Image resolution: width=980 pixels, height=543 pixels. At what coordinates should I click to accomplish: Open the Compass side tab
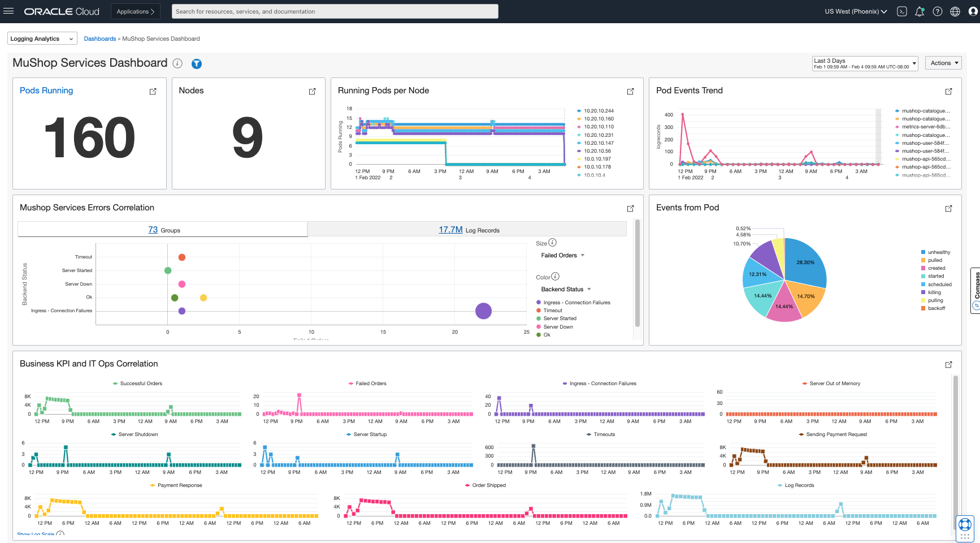pos(975,290)
